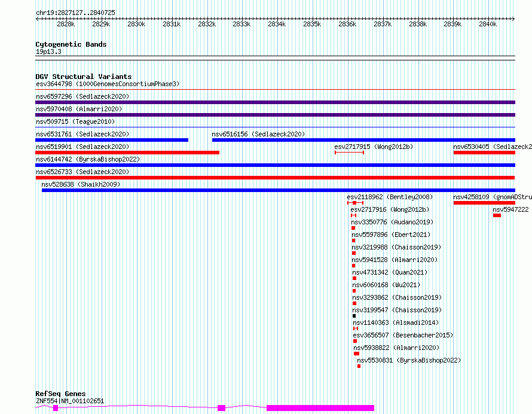This screenshot has height=414, width=532.
Task: Click the 2831k ruler tick label
Action: pyautogui.click(x=172, y=24)
